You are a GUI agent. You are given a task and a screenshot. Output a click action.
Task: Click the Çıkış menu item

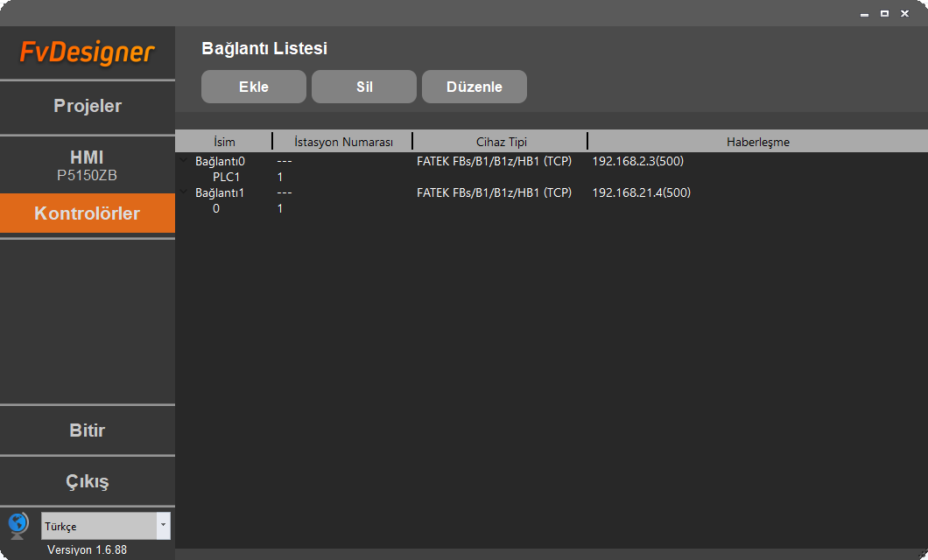click(88, 480)
